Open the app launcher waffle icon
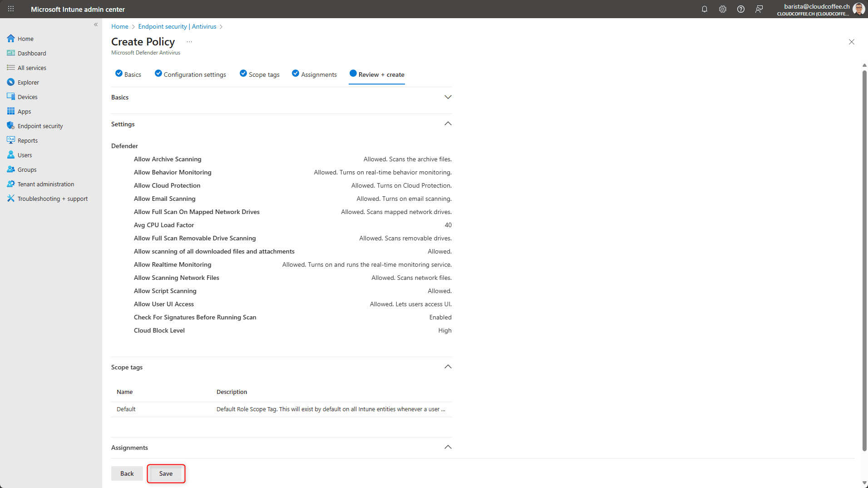This screenshot has width=868, height=488. point(11,9)
